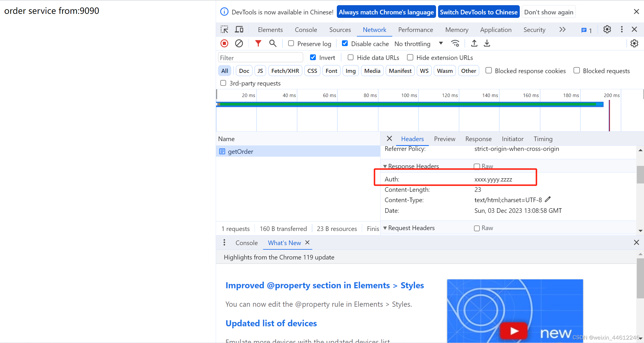The image size is (644, 343).
Task: Click the getOrder network request entry
Action: click(240, 151)
